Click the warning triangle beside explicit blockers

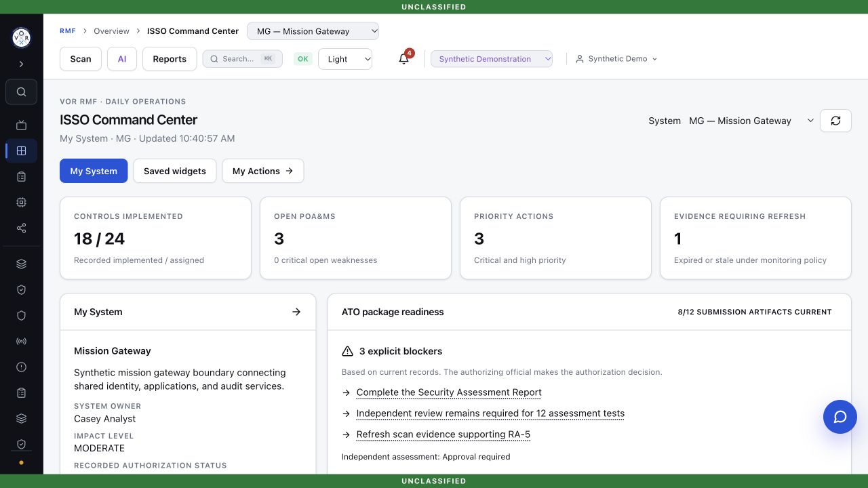(348, 351)
